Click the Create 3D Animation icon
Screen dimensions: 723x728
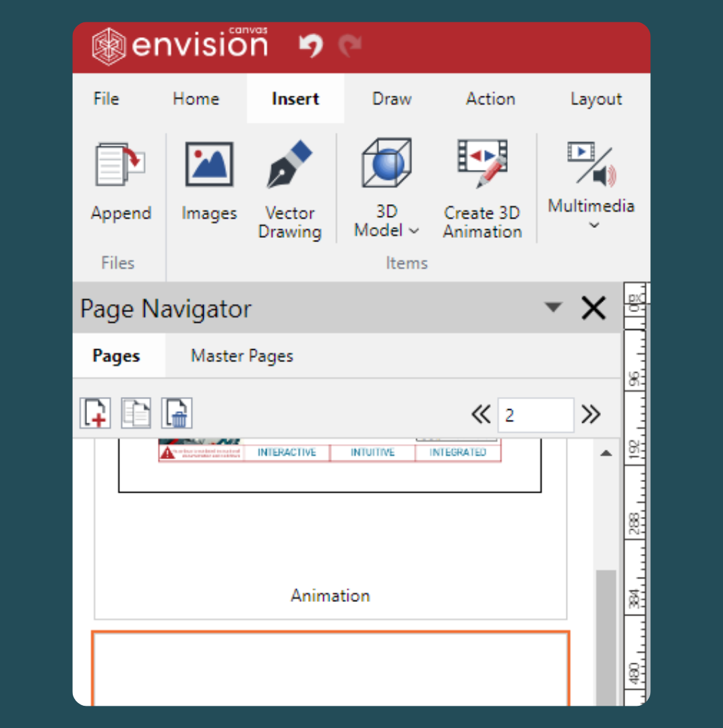[x=482, y=164]
